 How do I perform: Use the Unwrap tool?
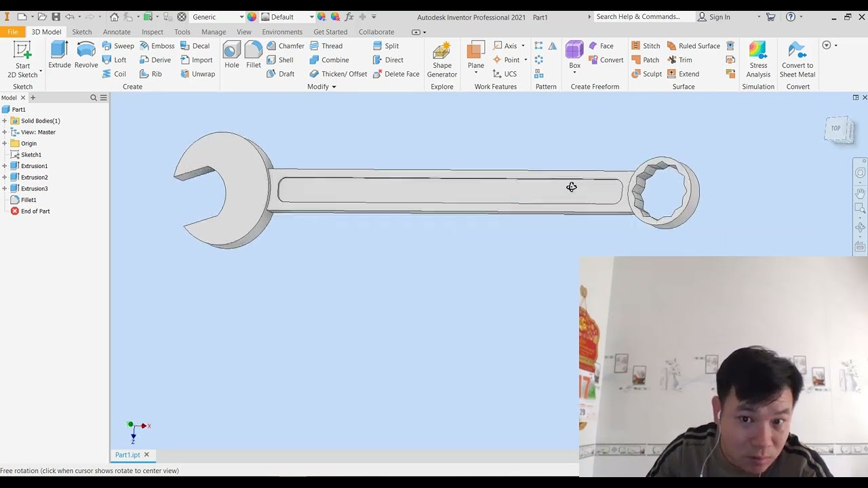pyautogui.click(x=197, y=74)
